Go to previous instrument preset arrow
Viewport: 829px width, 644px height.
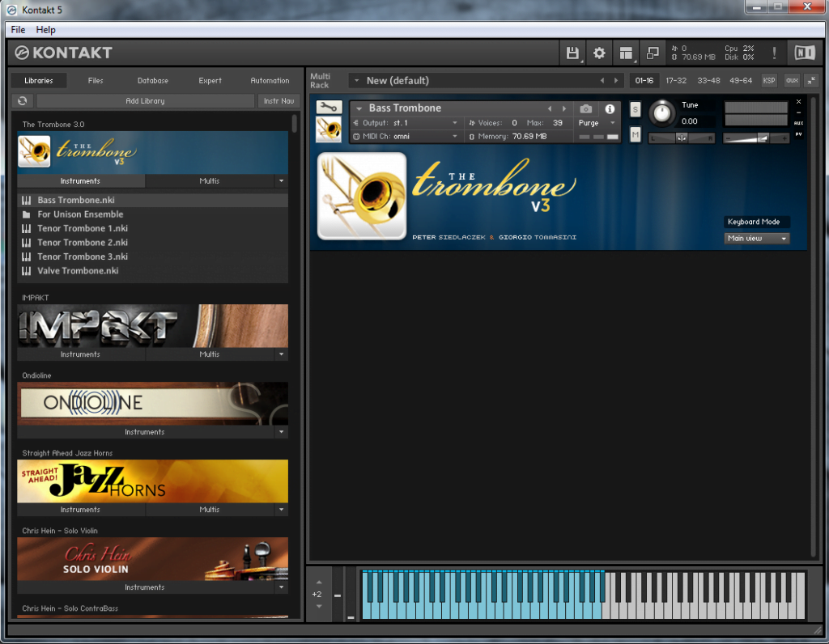click(550, 108)
